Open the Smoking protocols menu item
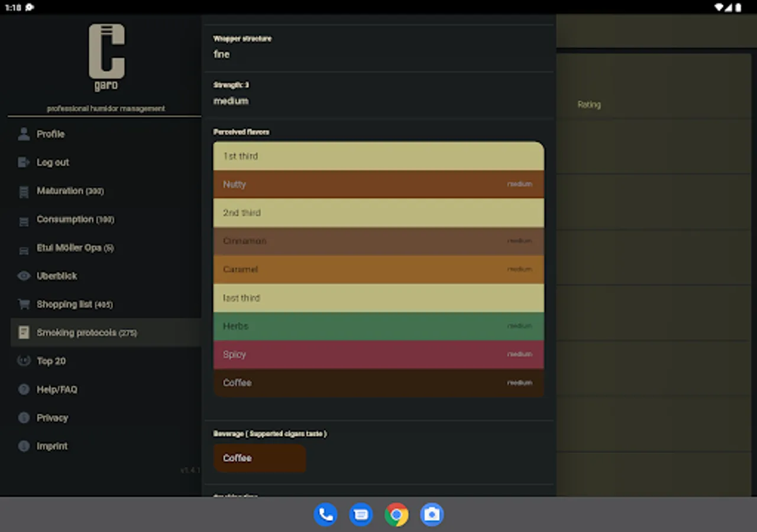 106,333
